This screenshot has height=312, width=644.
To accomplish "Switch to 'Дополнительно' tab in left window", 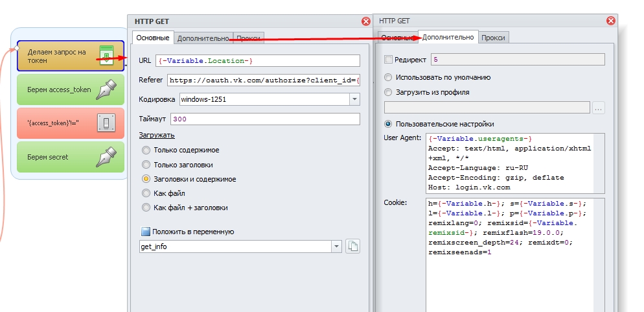I will tap(203, 38).
